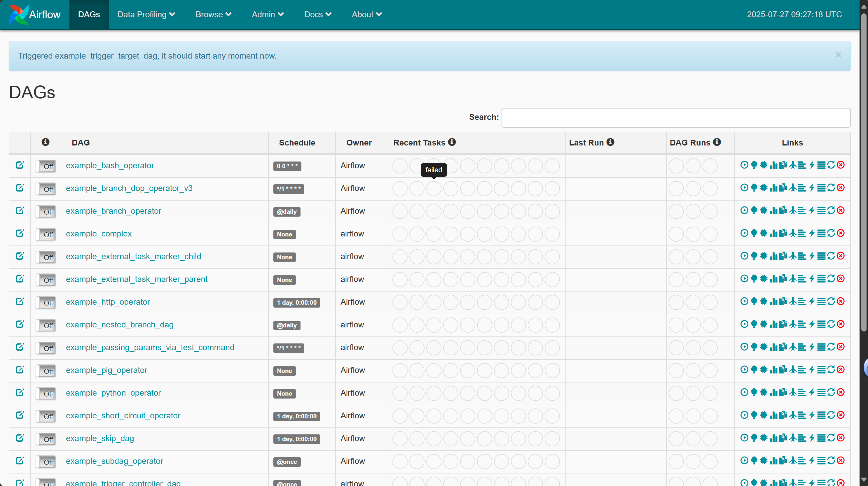Toggle example_pig_operator DAG on
This screenshot has width=868, height=486.
(46, 371)
